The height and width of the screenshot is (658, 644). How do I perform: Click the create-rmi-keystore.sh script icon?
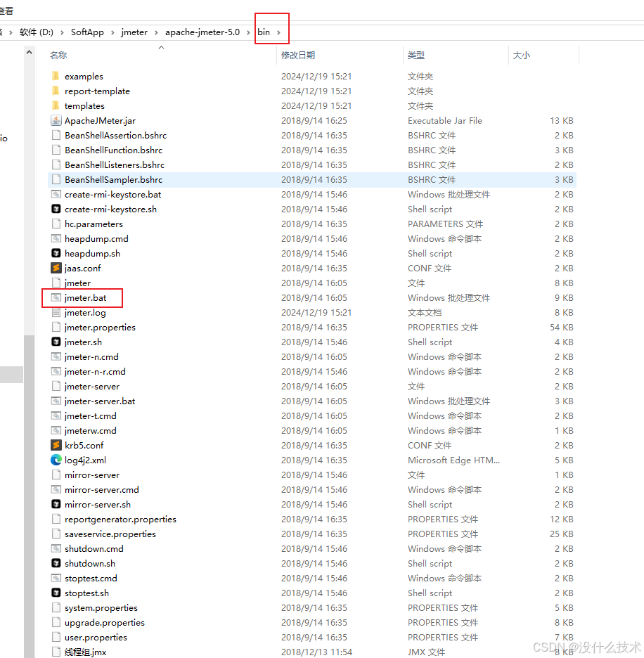56,209
